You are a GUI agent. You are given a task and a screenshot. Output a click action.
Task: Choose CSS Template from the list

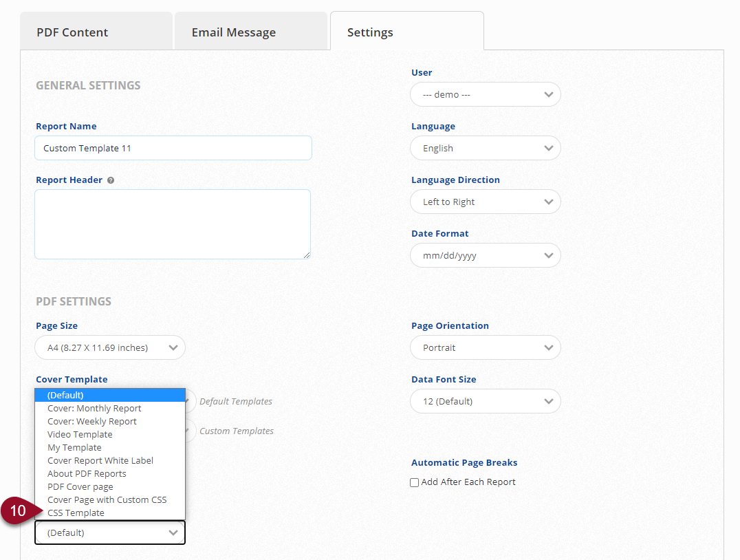(76, 513)
